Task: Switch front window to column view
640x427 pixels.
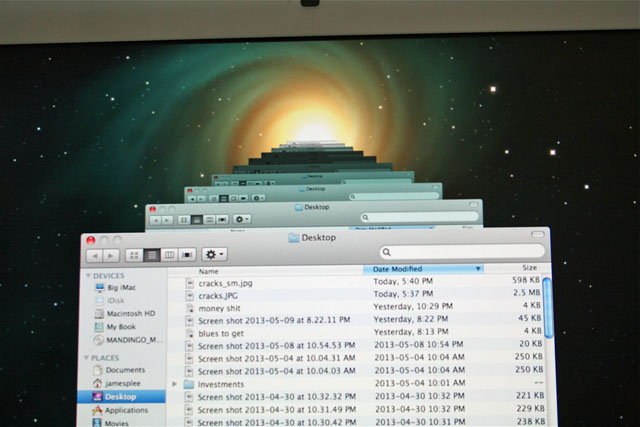Action: [x=169, y=255]
